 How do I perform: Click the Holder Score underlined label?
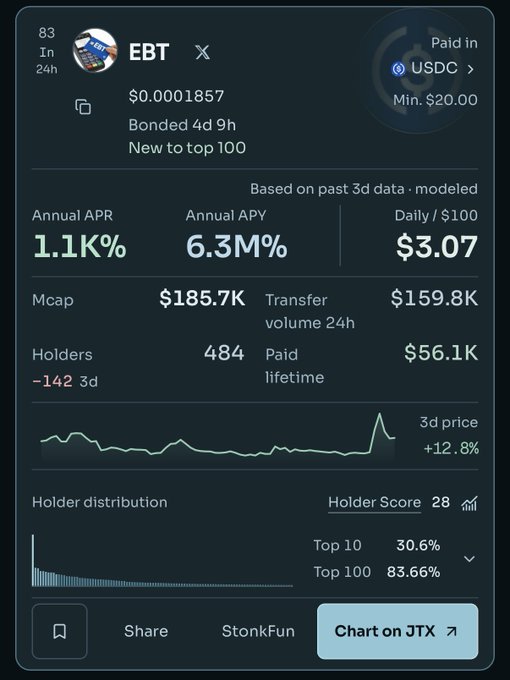click(374, 502)
